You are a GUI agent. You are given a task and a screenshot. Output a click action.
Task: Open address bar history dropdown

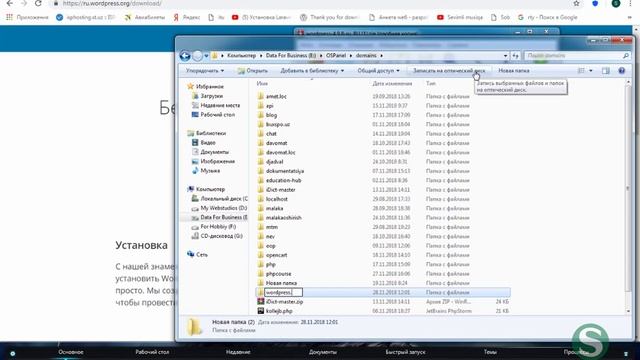[505, 56]
